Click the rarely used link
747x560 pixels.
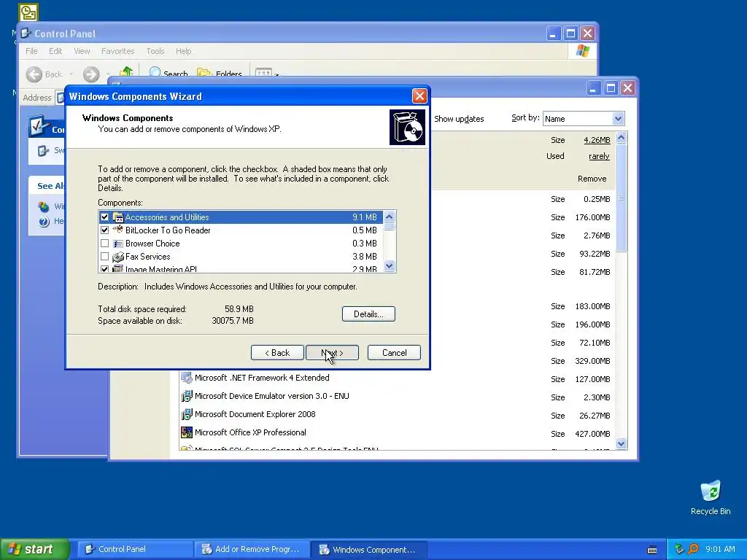599,156
